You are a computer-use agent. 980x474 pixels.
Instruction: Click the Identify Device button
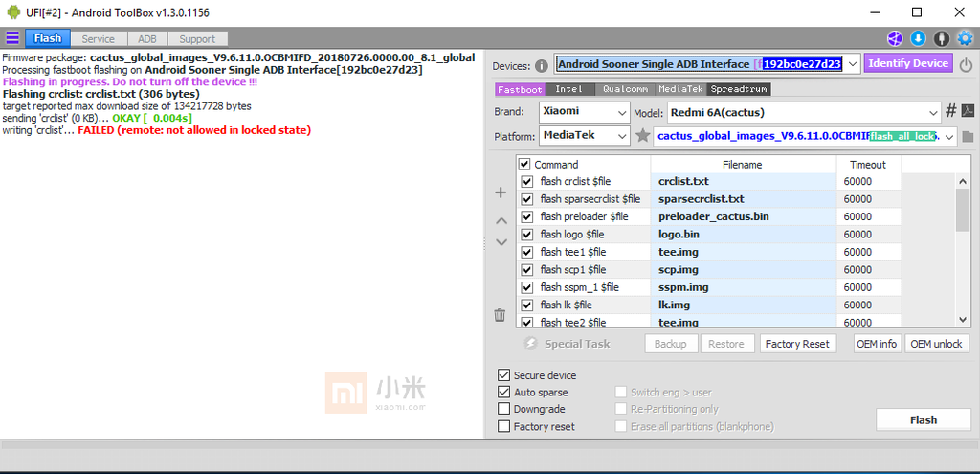909,64
